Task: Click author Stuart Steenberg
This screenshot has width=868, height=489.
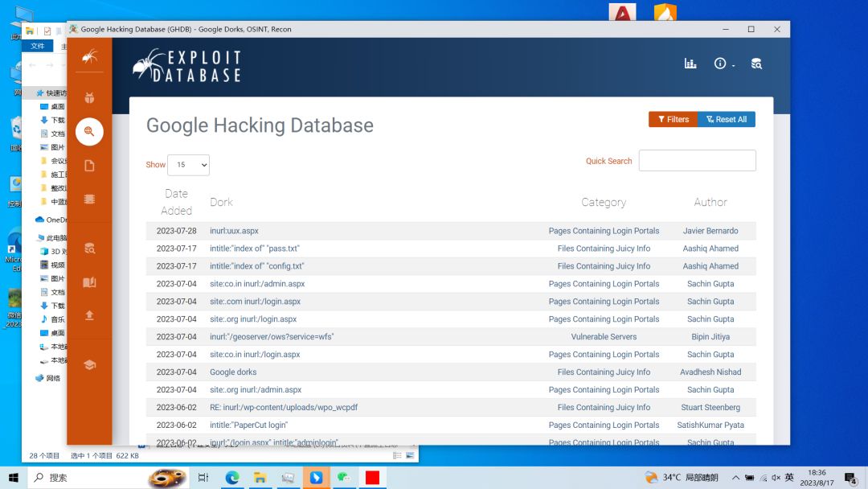Action: (x=710, y=408)
